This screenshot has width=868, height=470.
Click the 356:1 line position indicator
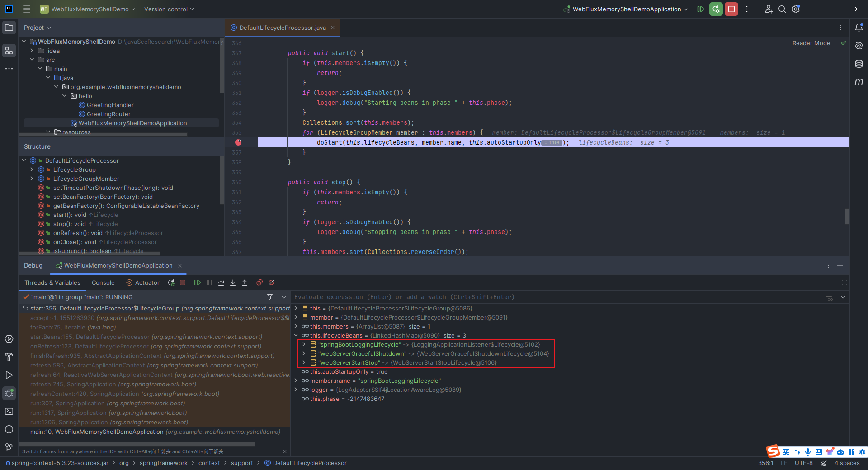pos(765,463)
